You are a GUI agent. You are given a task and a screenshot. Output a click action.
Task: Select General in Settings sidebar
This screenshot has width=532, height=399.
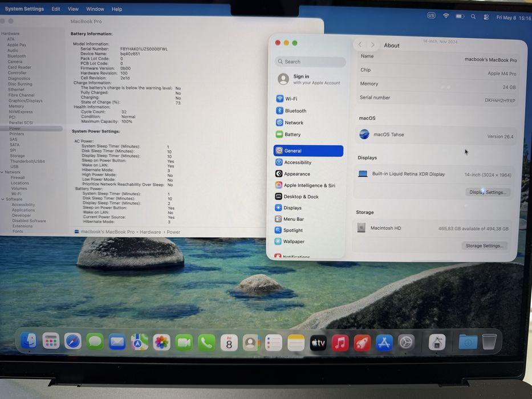click(x=308, y=150)
